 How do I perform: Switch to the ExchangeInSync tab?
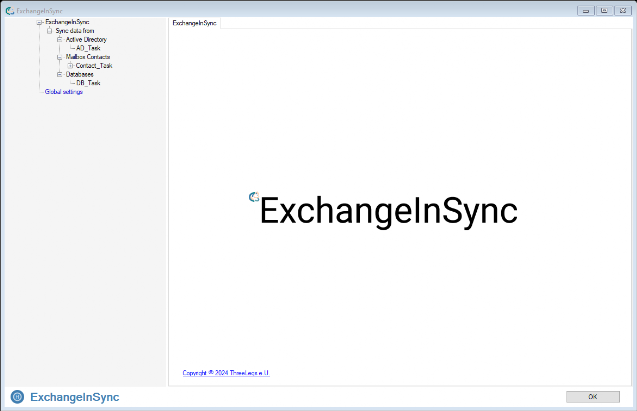pyautogui.click(x=195, y=23)
